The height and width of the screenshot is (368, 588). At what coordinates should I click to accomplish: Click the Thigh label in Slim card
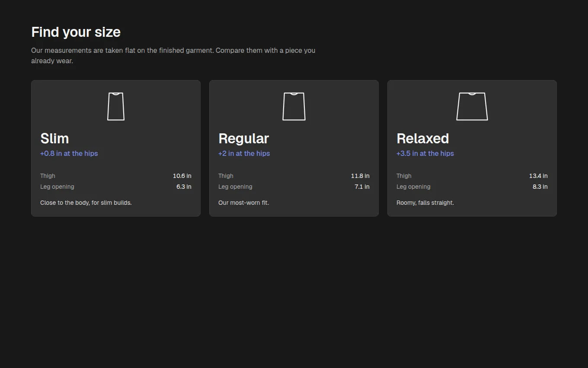coord(48,176)
